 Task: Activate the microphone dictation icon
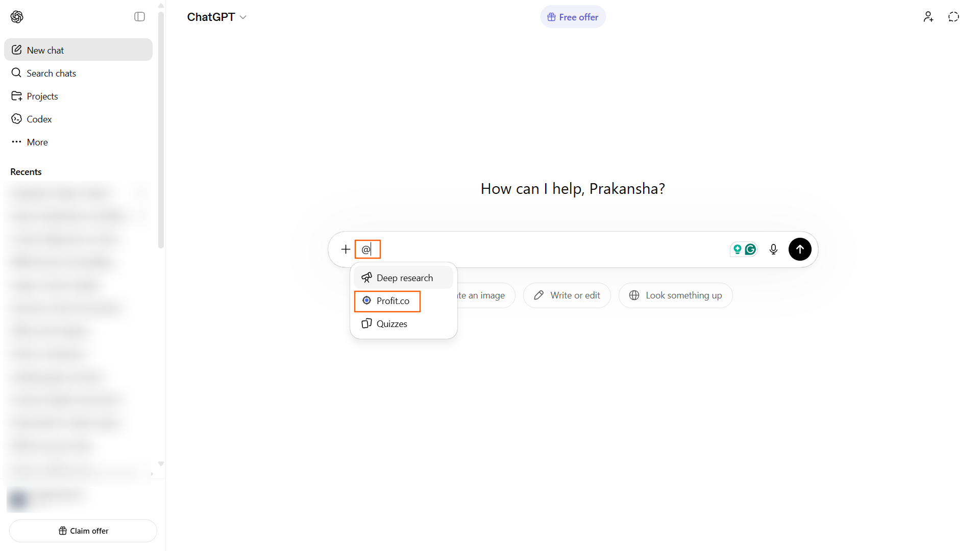(x=773, y=249)
